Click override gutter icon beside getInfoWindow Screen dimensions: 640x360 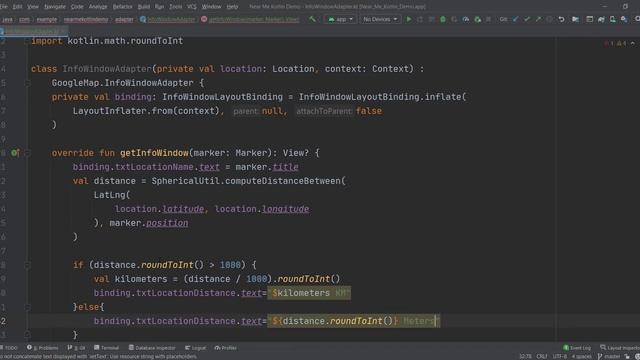tap(15, 153)
